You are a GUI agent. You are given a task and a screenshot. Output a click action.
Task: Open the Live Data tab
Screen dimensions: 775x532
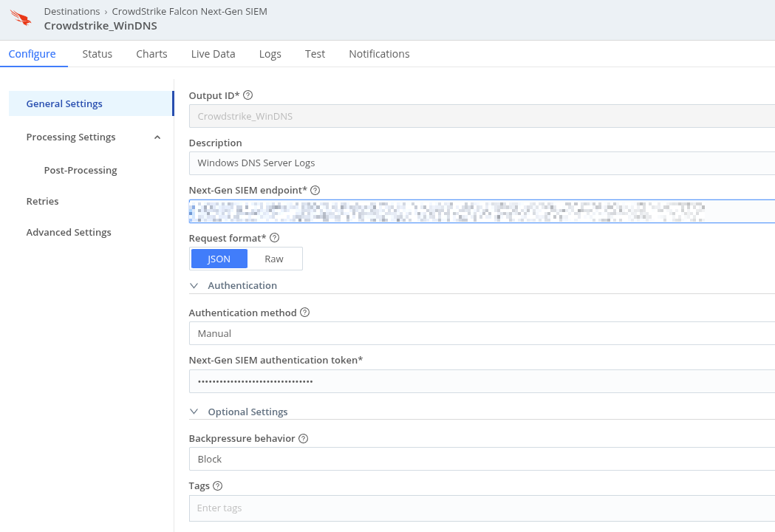pos(213,53)
